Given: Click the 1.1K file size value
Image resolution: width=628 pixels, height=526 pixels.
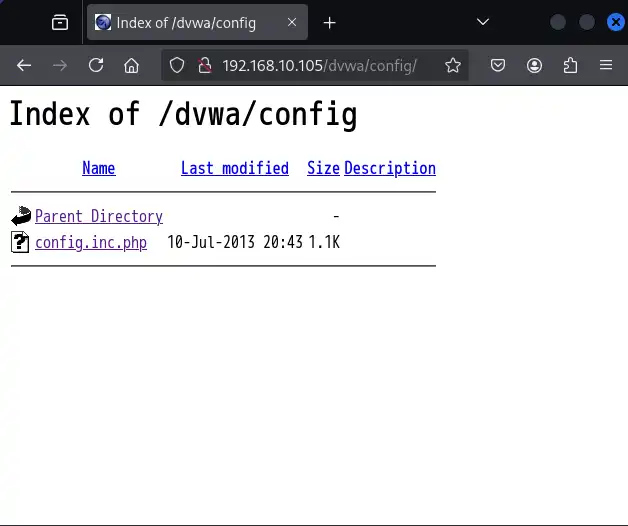Looking at the screenshot, I should pyautogui.click(x=324, y=242).
